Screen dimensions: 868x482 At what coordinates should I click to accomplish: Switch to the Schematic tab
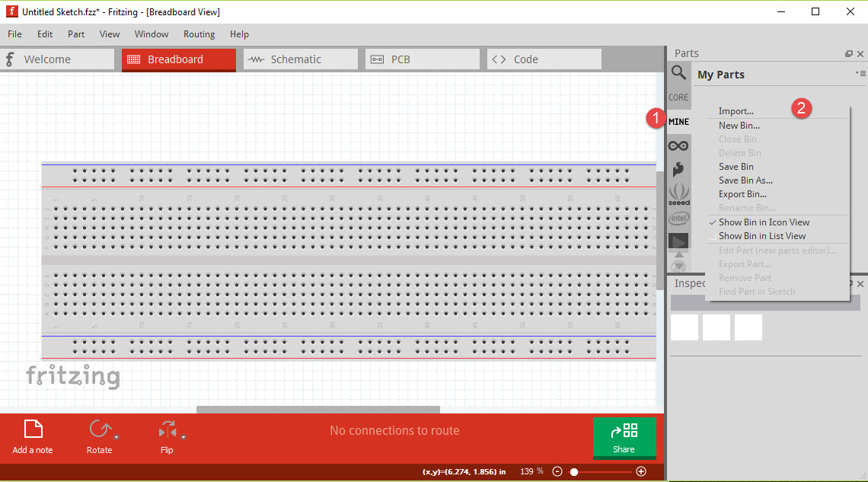tap(301, 59)
